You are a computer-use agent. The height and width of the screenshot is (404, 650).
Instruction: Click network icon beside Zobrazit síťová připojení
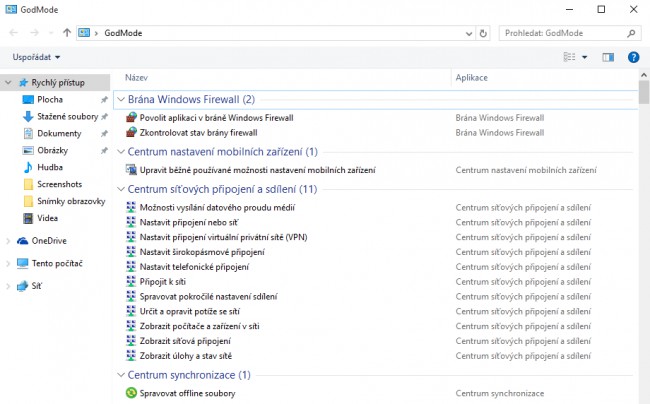(x=131, y=341)
